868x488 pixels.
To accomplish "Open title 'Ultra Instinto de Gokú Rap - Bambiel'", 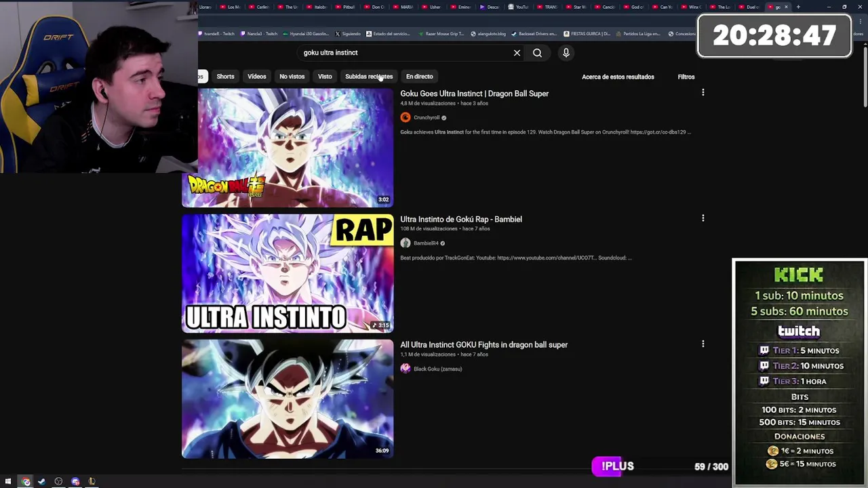I will coord(461,219).
